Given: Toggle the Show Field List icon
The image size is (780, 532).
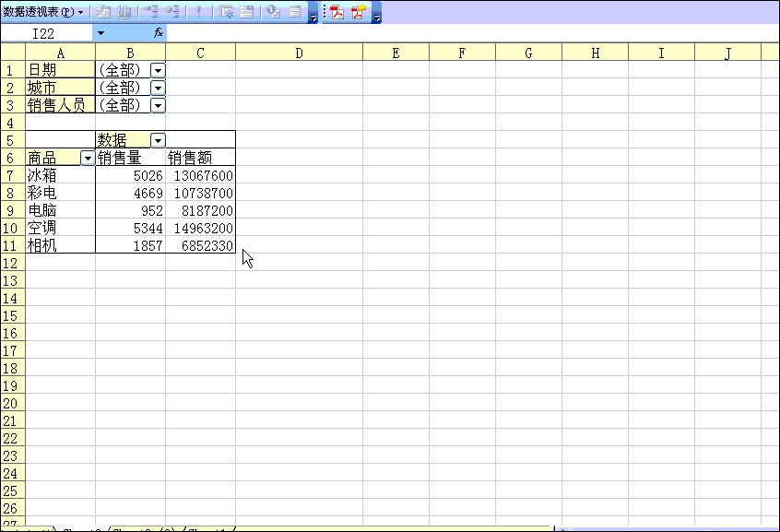Looking at the screenshot, I should [295, 12].
